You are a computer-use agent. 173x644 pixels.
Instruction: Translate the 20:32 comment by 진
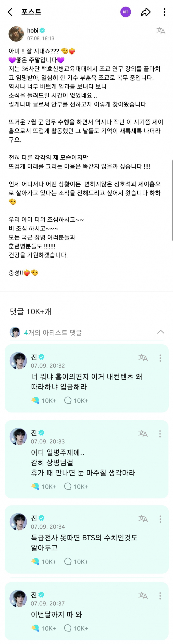coord(143,358)
